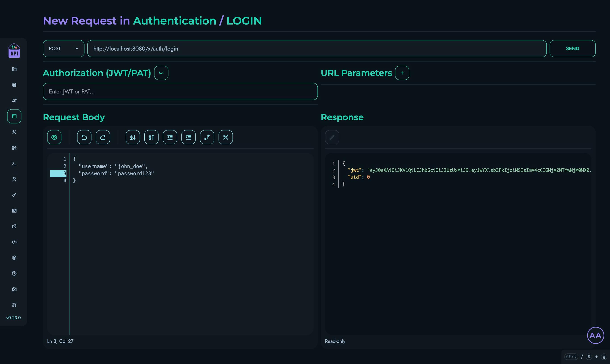Undo the last request body edit
The height and width of the screenshot is (364, 610).
(x=84, y=137)
